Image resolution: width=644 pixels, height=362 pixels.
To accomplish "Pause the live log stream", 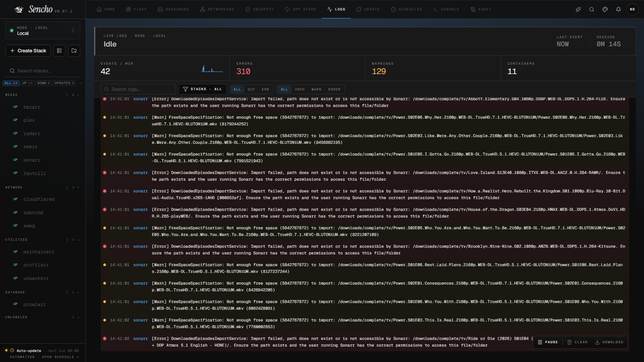I will coord(548,342).
